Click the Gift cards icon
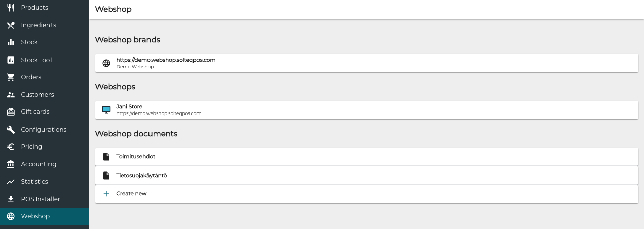The height and width of the screenshot is (229, 644). coord(11,112)
